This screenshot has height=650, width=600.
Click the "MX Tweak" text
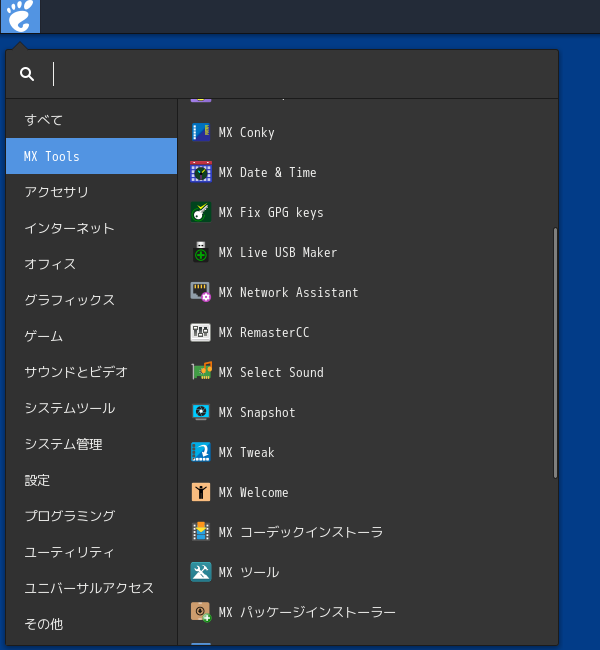pyautogui.click(x=246, y=452)
